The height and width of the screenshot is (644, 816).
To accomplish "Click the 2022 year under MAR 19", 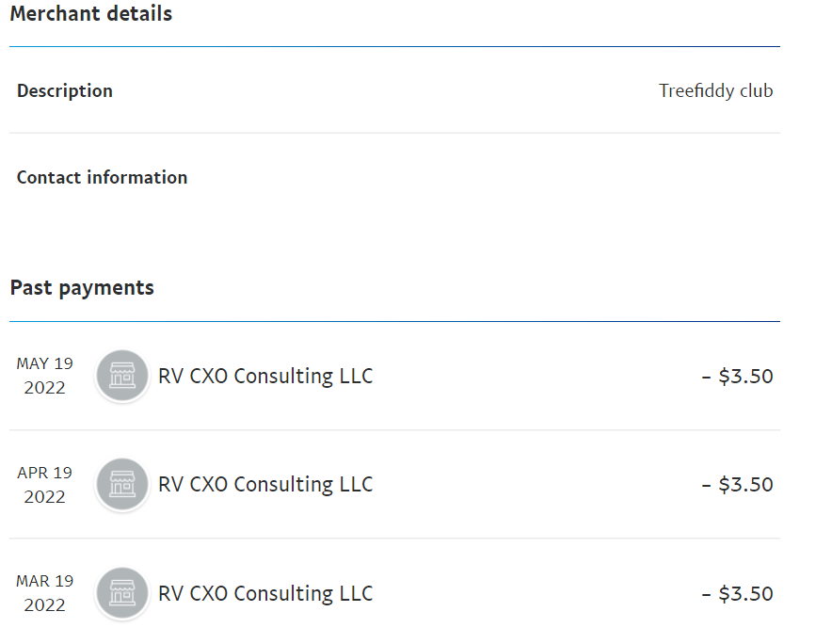I will coord(44,605).
